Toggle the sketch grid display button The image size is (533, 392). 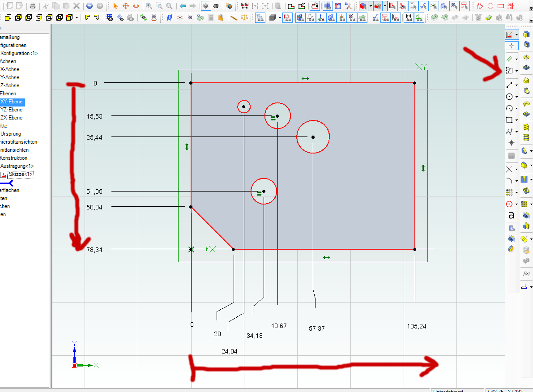click(x=327, y=6)
